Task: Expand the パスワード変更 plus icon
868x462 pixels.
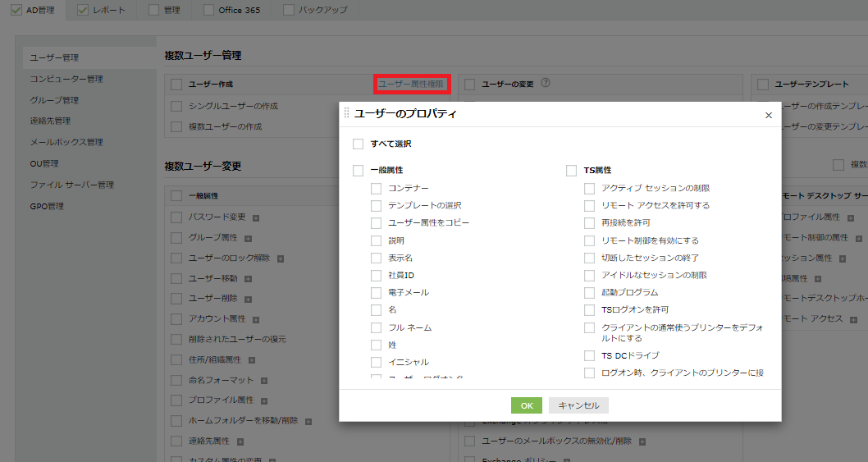Action: [x=256, y=217]
